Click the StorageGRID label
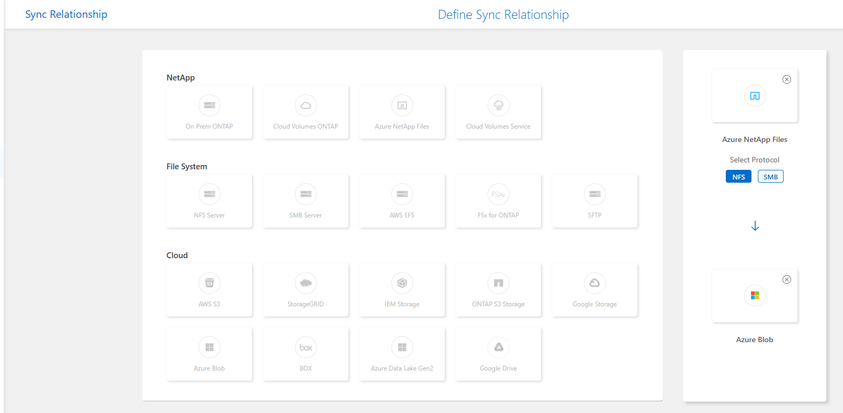The height and width of the screenshot is (413, 843). pyautogui.click(x=306, y=304)
